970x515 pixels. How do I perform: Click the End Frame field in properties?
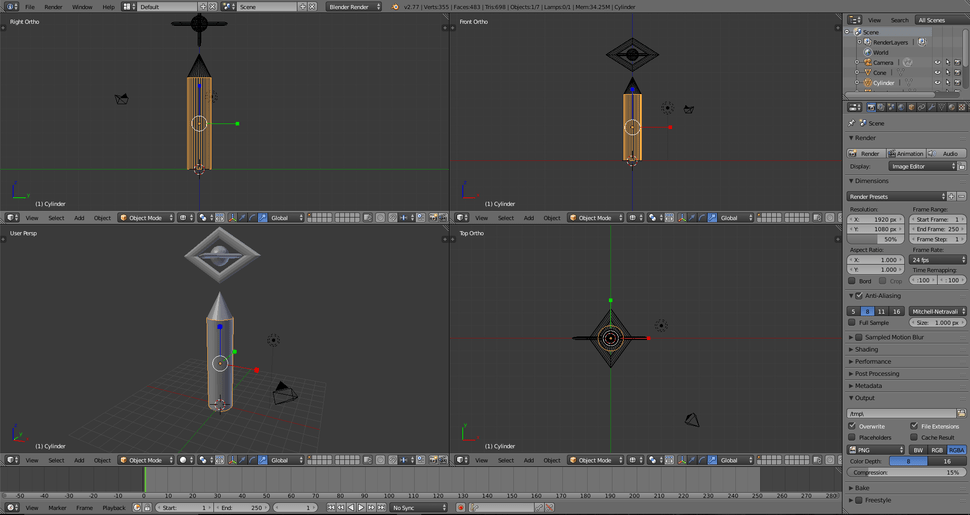click(937, 229)
